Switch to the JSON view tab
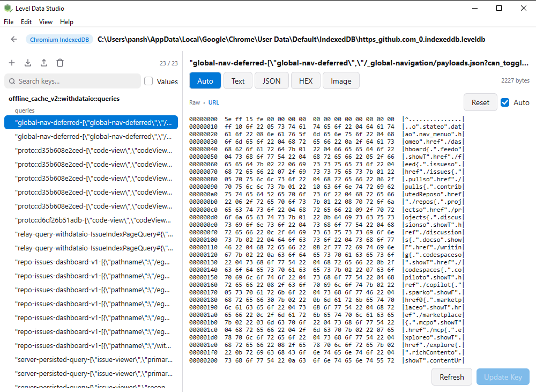The height and width of the screenshot is (392, 536). click(271, 81)
